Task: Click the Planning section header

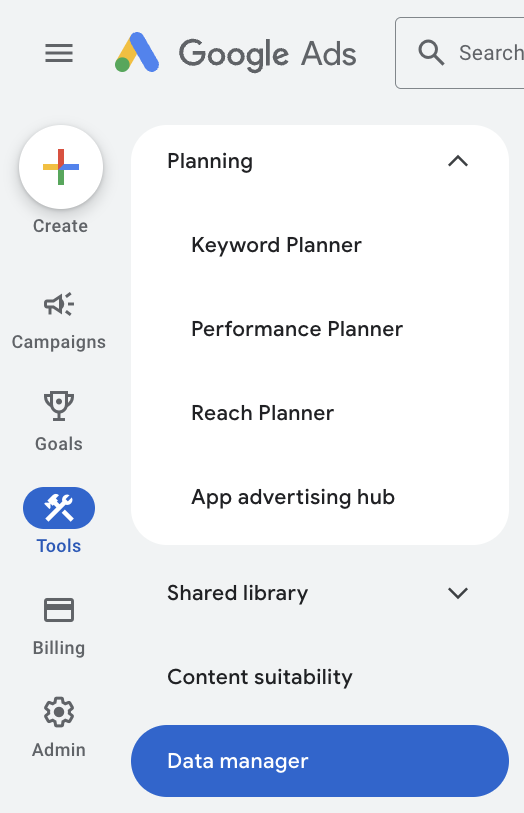Action: (x=320, y=161)
